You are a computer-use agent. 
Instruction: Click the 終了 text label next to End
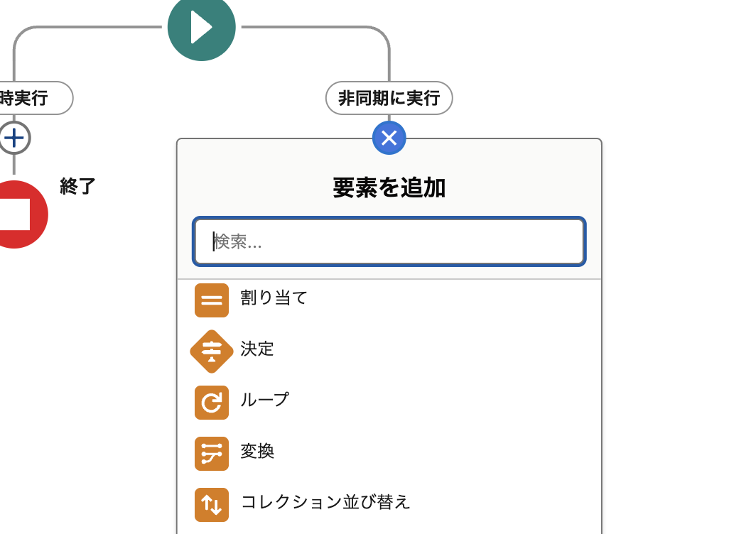tap(78, 187)
